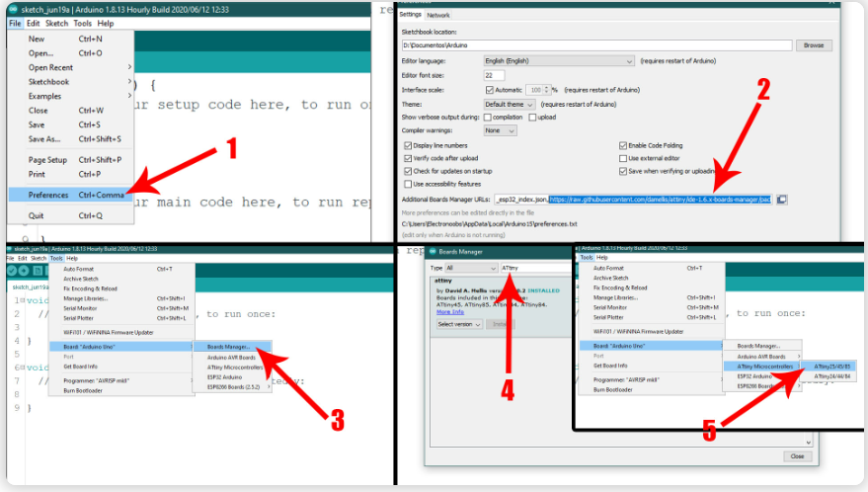
Task: Open the Compiler warnings dropdown
Action: point(501,130)
